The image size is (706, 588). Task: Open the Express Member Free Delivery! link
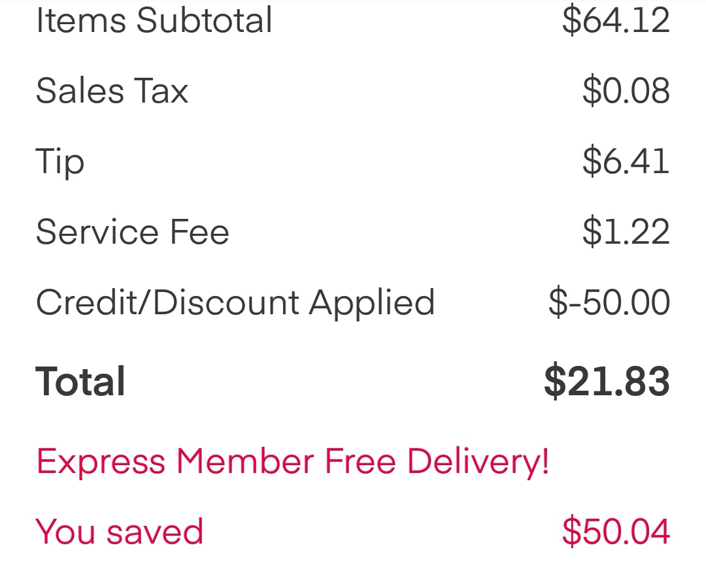[292, 462]
